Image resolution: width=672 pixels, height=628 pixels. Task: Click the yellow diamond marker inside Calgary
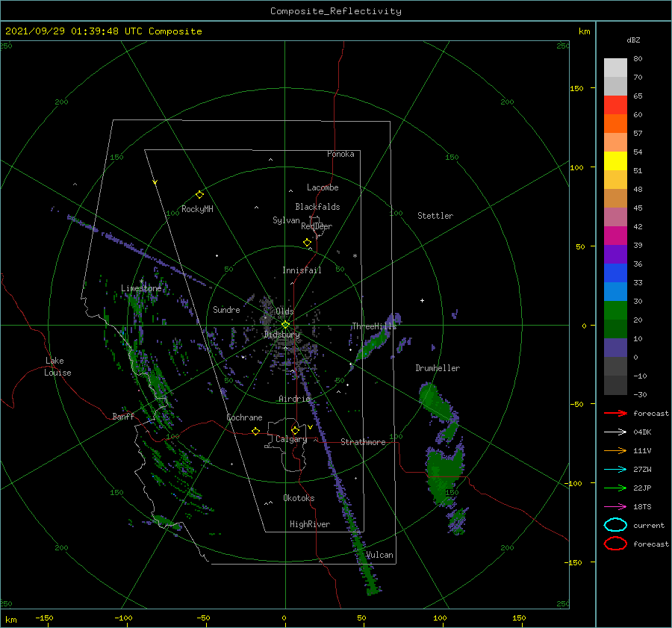coord(295,430)
